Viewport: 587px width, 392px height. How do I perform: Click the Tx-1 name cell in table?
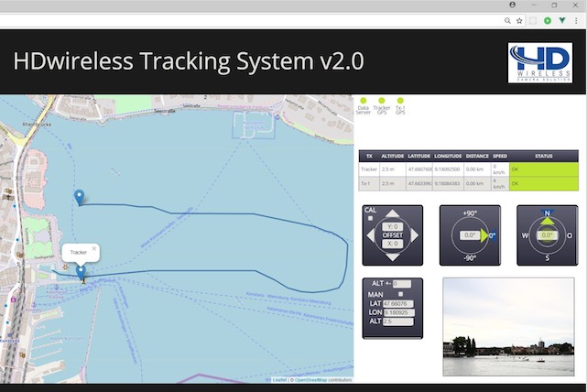point(369,183)
